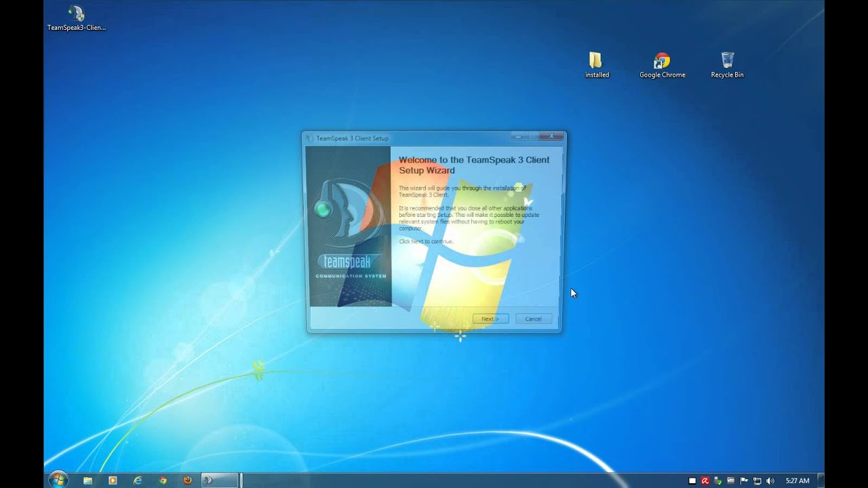Minimize the TeamSpeak 3 Client Setup window
The height and width of the screenshot is (488, 868).
tap(518, 137)
